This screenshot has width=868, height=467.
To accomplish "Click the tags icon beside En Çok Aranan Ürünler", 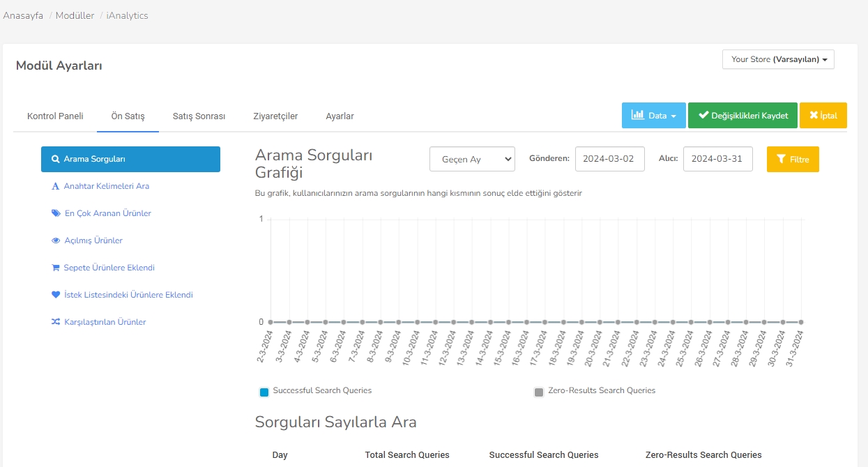I will pos(56,213).
